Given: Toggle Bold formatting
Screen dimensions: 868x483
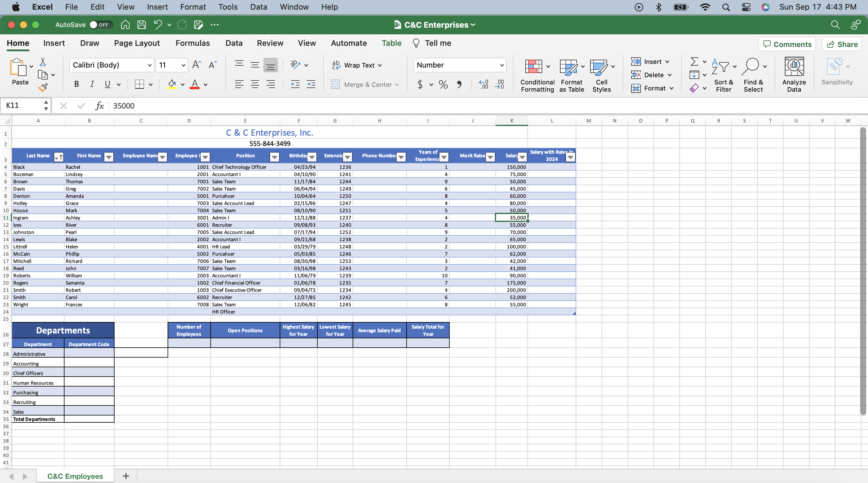Looking at the screenshot, I should 77,84.
